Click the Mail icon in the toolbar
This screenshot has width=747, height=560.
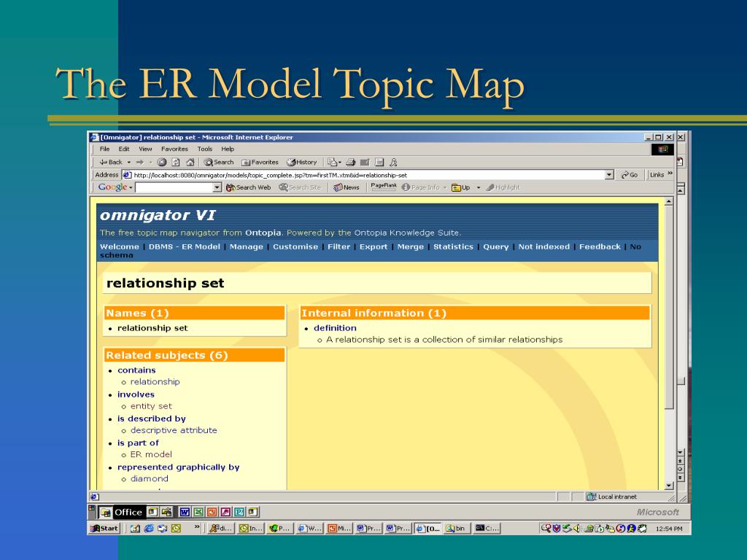point(333,163)
